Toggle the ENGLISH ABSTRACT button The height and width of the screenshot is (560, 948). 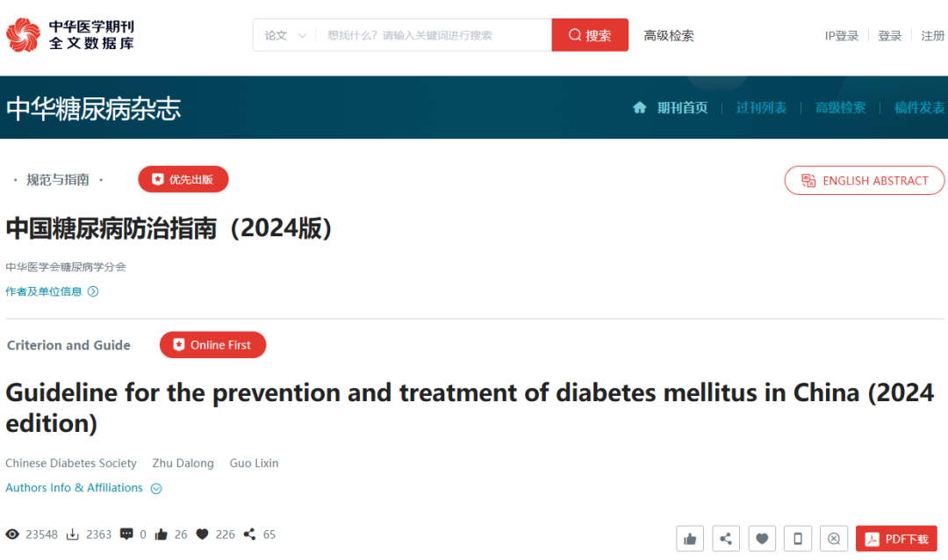pyautogui.click(x=865, y=180)
